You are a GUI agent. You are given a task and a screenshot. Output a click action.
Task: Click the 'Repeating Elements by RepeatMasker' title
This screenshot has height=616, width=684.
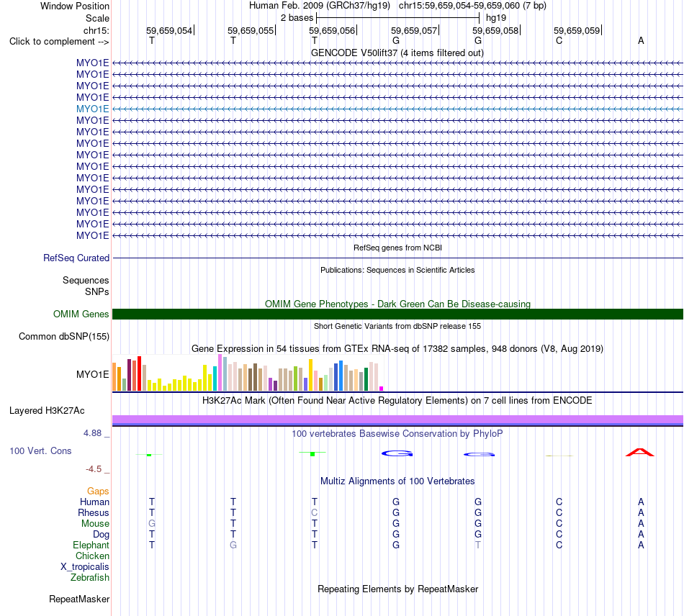coord(397,589)
